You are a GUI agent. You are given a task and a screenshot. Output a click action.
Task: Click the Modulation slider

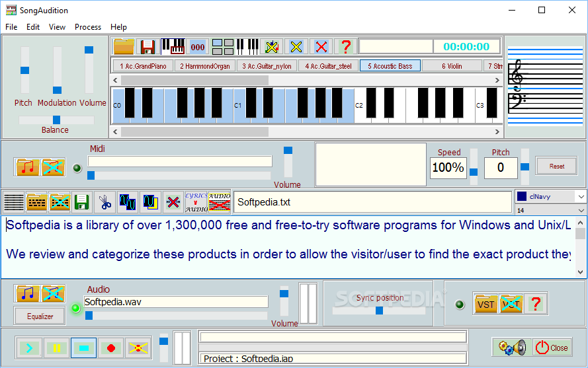point(57,70)
